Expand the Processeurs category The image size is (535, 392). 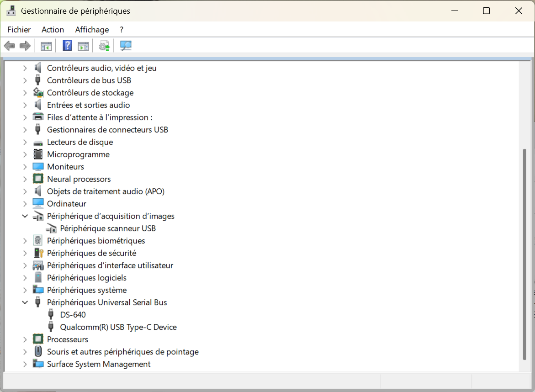pos(25,339)
